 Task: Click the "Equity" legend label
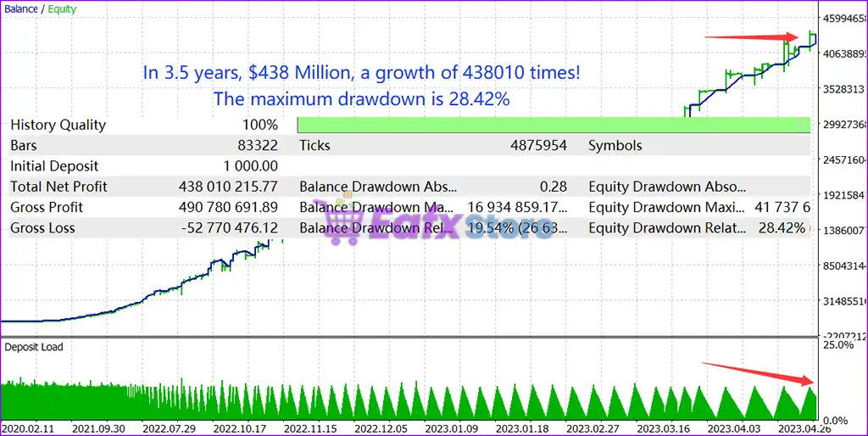[62, 8]
